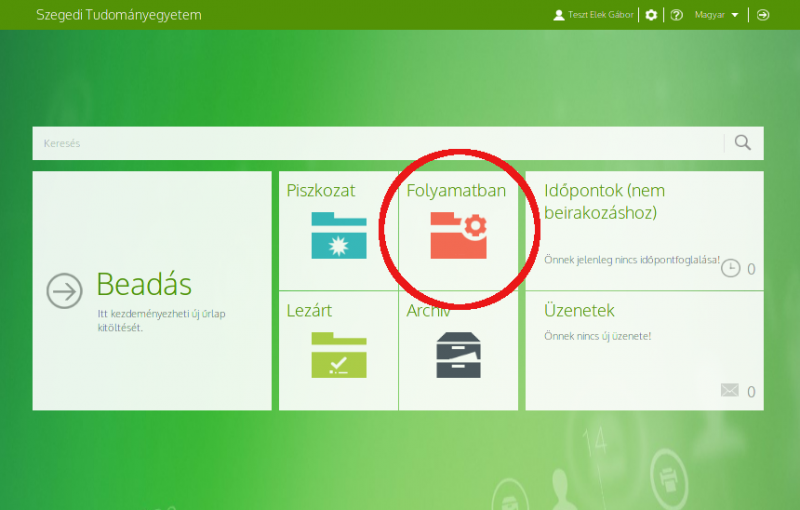
Task: Open the Piszkozat blue folder icon
Action: 338,236
